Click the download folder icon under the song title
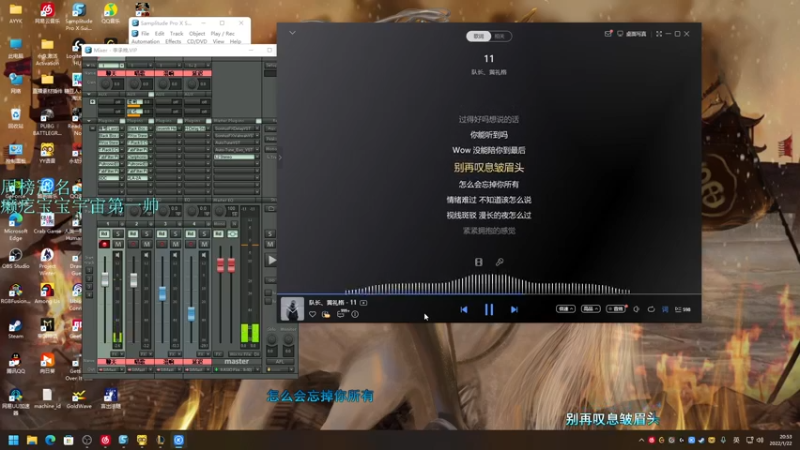This screenshot has height=450, width=800. point(326,314)
